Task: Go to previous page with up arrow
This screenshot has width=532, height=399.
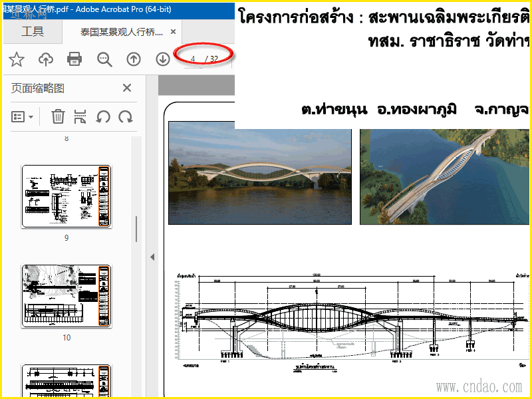Action: (x=134, y=59)
